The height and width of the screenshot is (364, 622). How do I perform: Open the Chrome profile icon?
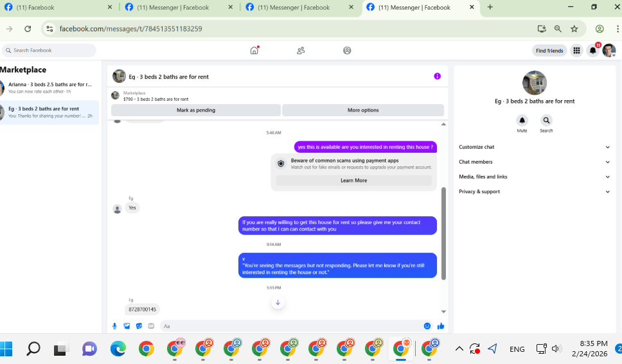(600, 28)
